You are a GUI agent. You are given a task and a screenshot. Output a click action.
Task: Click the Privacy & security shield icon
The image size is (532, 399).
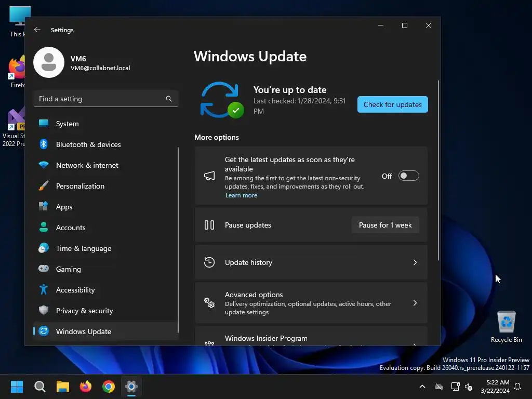pos(44,310)
